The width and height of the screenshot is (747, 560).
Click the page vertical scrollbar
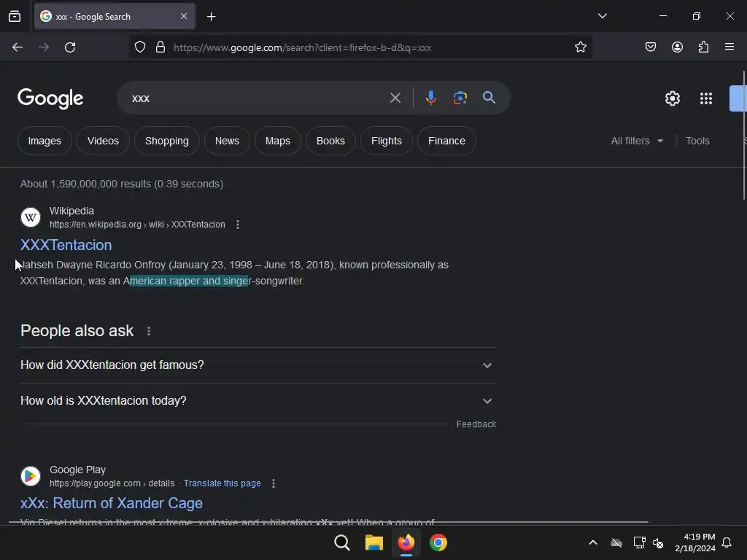743,135
